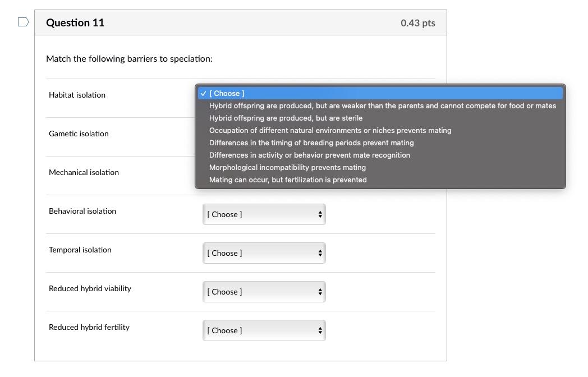Click the 'Reduced hybrid fertility' label
The image size is (588, 377).
coord(89,327)
